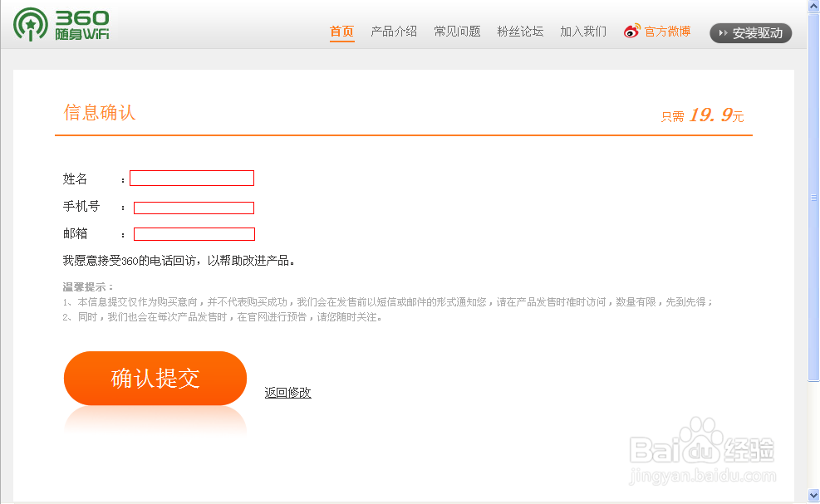Click the scrollbar up arrow
Screen dimensions: 820x504
[813, 7]
